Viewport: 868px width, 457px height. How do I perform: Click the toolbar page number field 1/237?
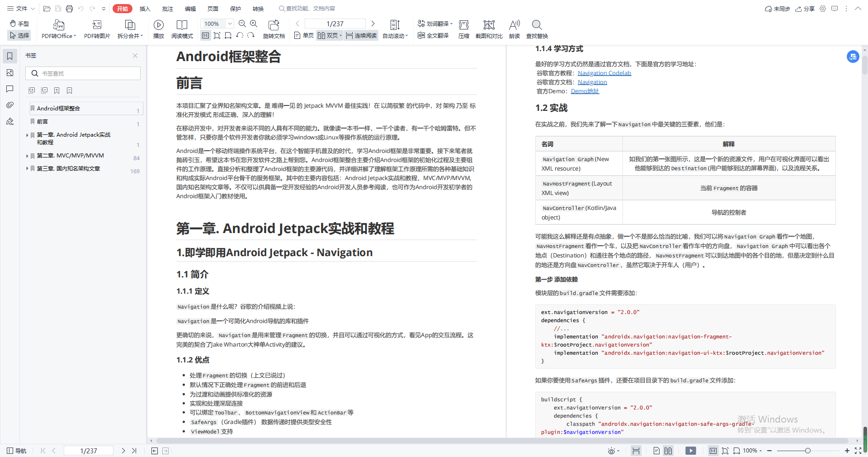(335, 24)
